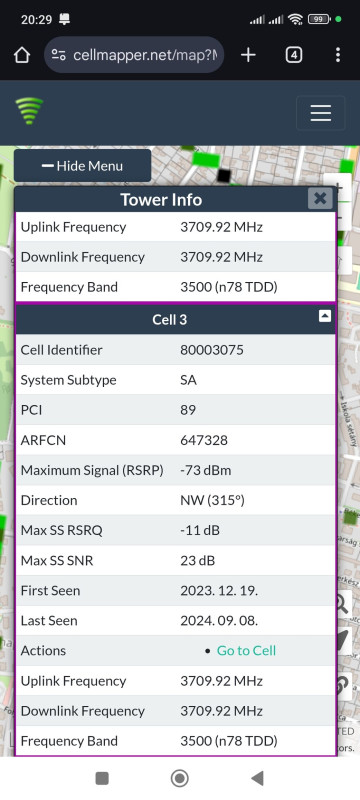
Task: Open the tab switcher showing 4 tabs
Action: click(294, 55)
